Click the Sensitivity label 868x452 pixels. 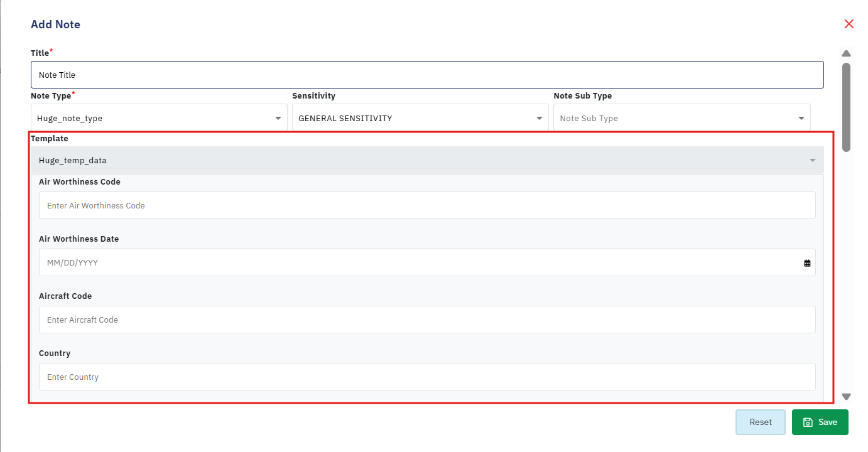point(314,95)
